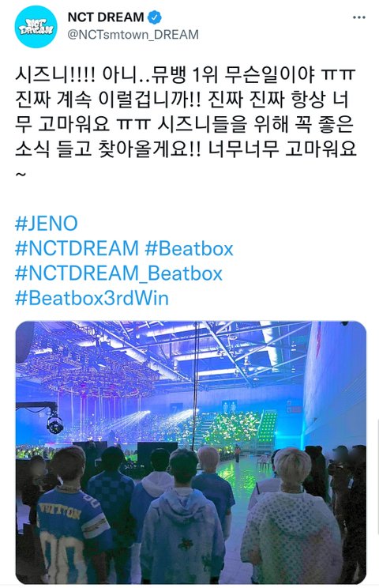Click the blue verified badge icon
379x588 pixels.
click(155, 17)
